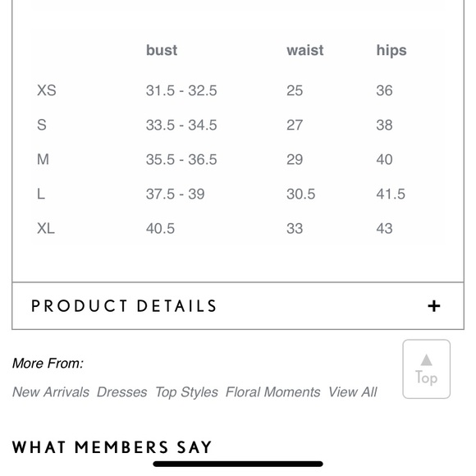Select the XS size row label
The width and height of the screenshot is (476, 476).
point(47,90)
